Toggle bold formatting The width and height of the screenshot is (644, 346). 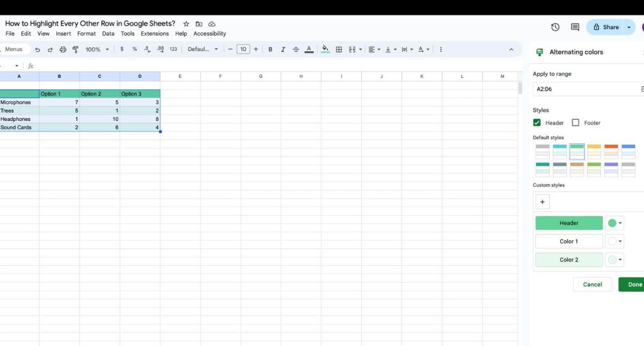(270, 49)
